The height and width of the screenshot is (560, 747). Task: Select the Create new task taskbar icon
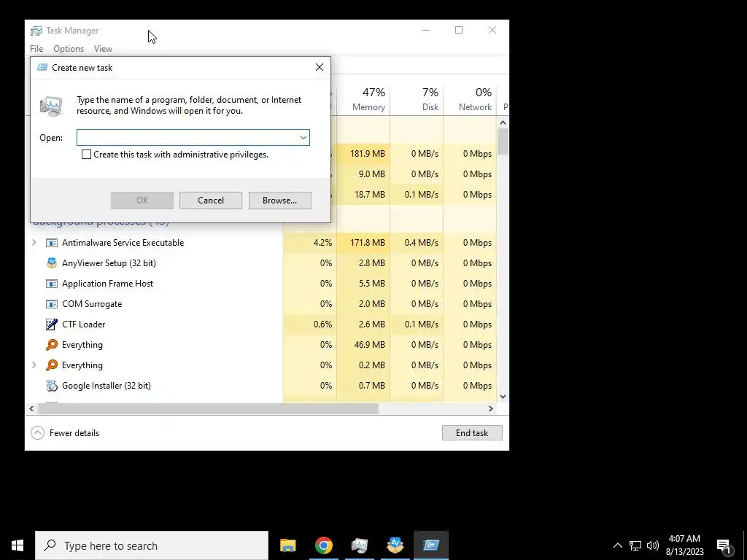click(x=431, y=545)
